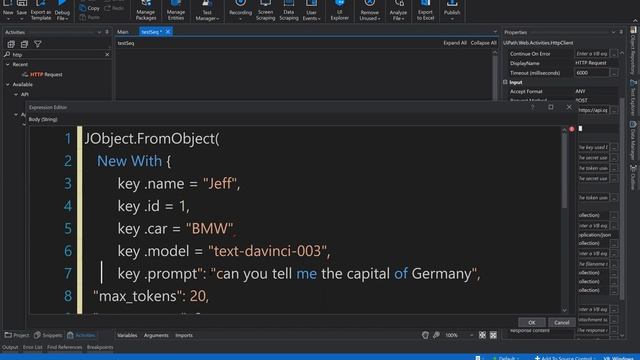The height and width of the screenshot is (360, 640).
Task: Click Copy in the ribbon
Action: click(90, 8)
